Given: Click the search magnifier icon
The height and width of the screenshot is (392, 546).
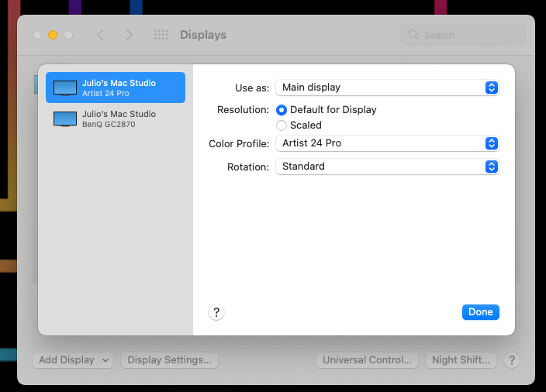Looking at the screenshot, I should click(413, 35).
